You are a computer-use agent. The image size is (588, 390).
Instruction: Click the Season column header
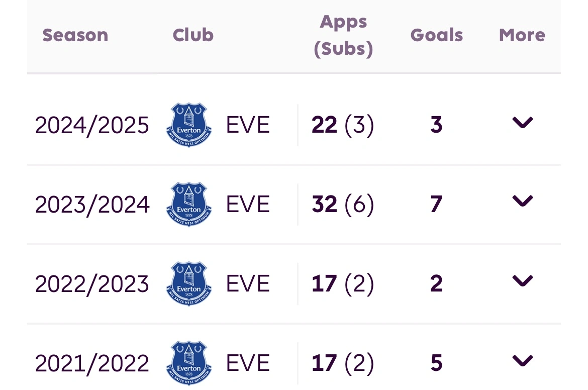coord(75,35)
